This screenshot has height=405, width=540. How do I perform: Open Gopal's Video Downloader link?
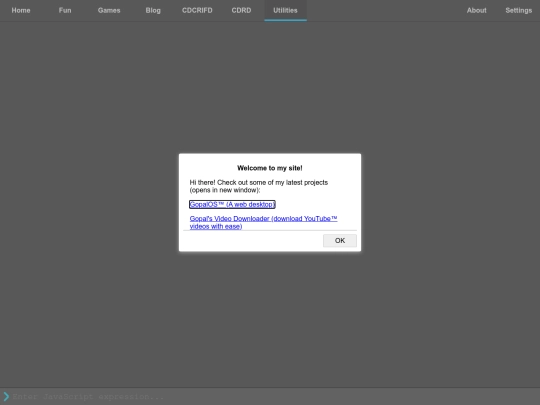[x=263, y=222]
